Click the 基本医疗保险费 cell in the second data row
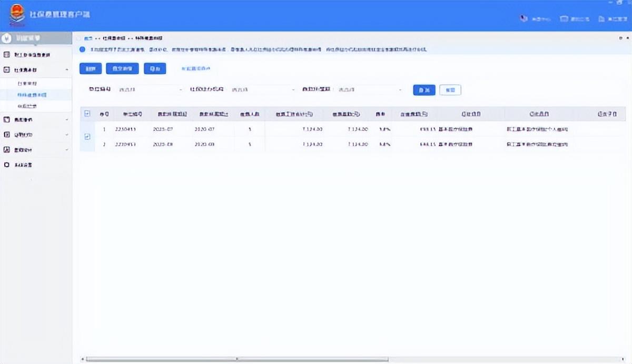 click(456, 144)
